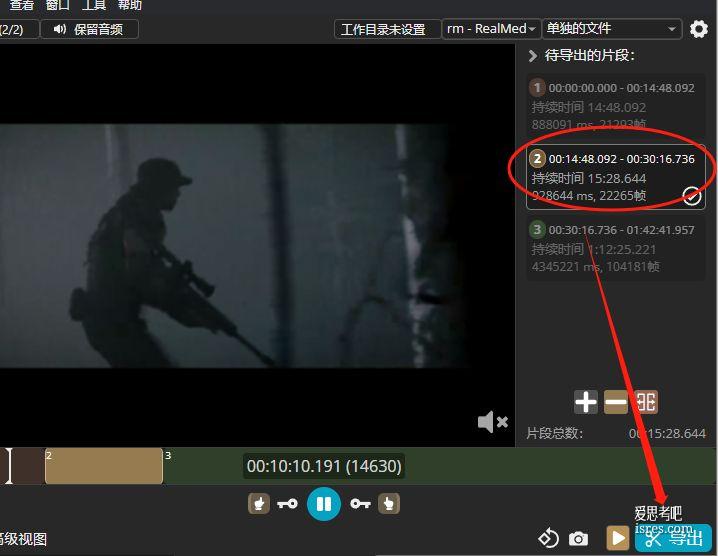Click the 导出 export button
This screenshot has width=718, height=556.
673,538
